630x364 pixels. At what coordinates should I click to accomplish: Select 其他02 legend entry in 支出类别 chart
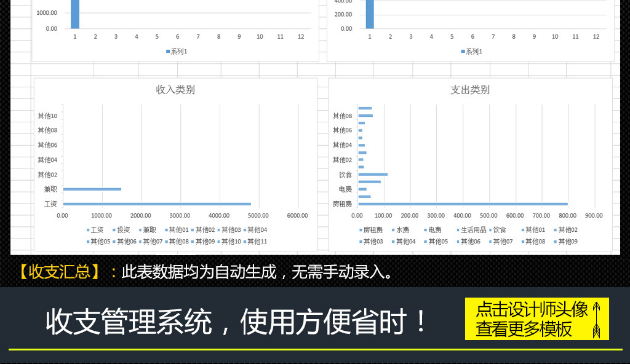pyautogui.click(x=566, y=230)
